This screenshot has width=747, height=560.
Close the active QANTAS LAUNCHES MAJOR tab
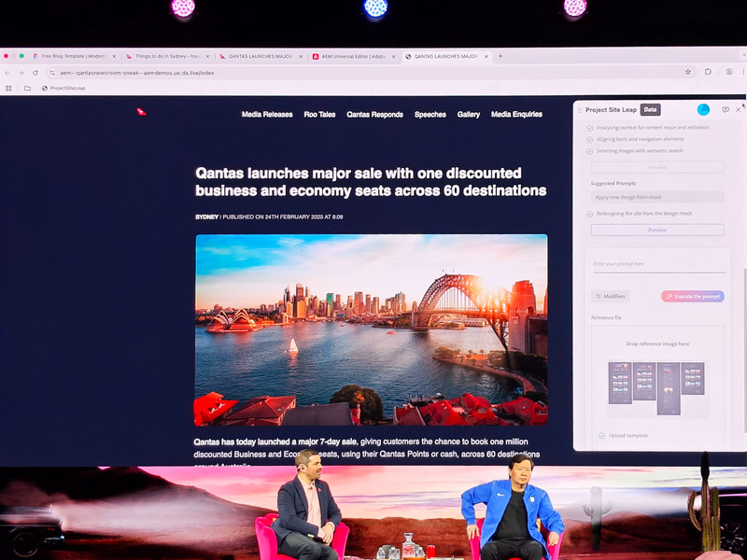point(486,56)
